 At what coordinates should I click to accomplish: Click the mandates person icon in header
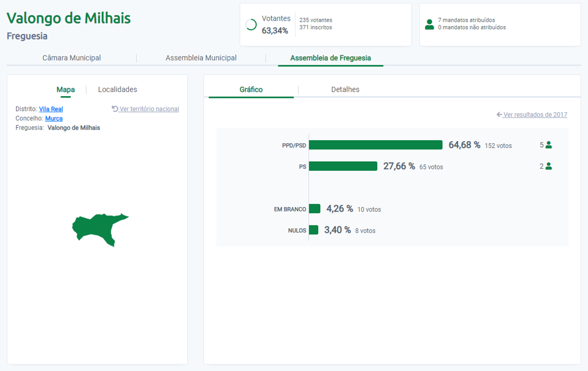click(x=429, y=25)
